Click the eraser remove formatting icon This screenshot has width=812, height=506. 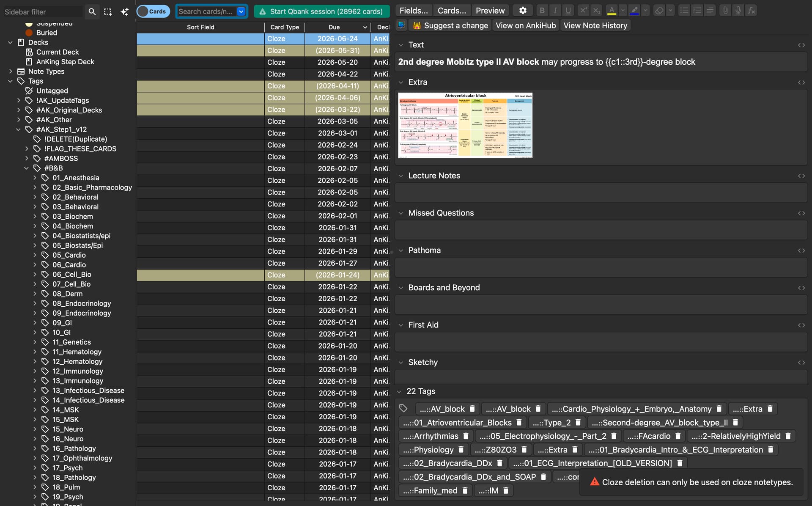pyautogui.click(x=659, y=11)
